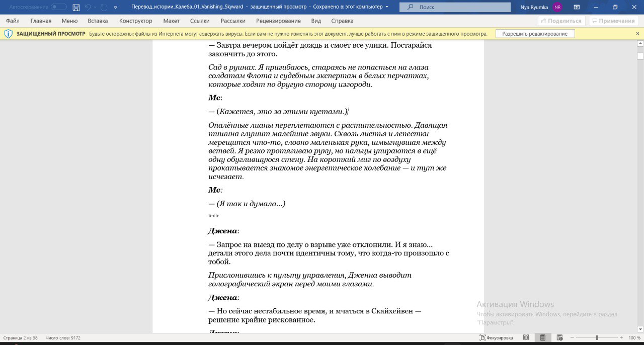Click the zoom slider handle
The width and height of the screenshot is (644, 345).
pyautogui.click(x=597, y=338)
